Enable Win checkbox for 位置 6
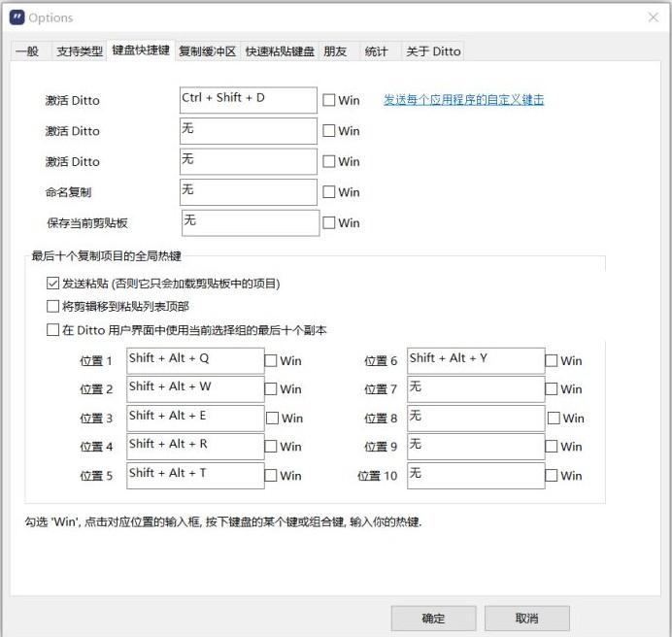This screenshot has width=672, height=637. 552,361
